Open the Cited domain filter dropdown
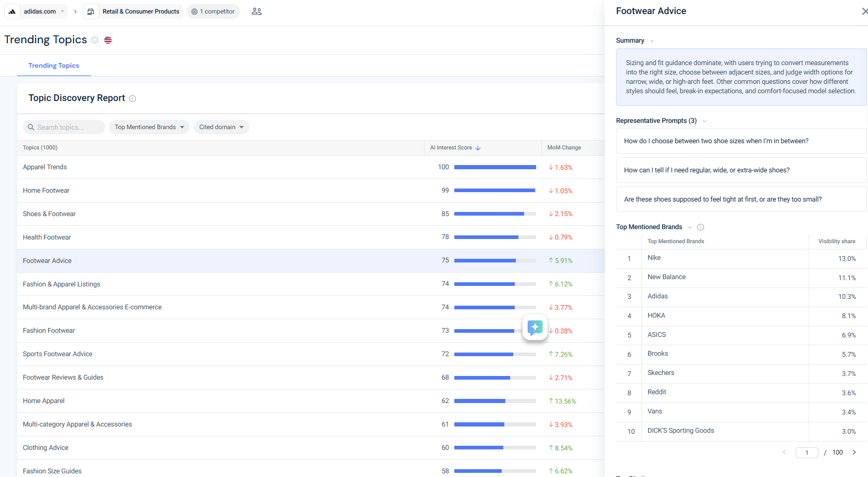This screenshot has height=477, width=868. click(x=221, y=127)
